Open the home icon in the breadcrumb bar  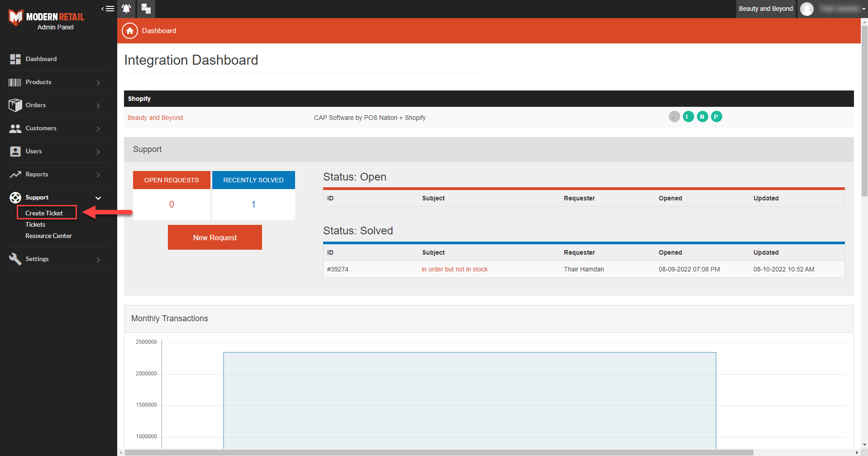tap(129, 30)
